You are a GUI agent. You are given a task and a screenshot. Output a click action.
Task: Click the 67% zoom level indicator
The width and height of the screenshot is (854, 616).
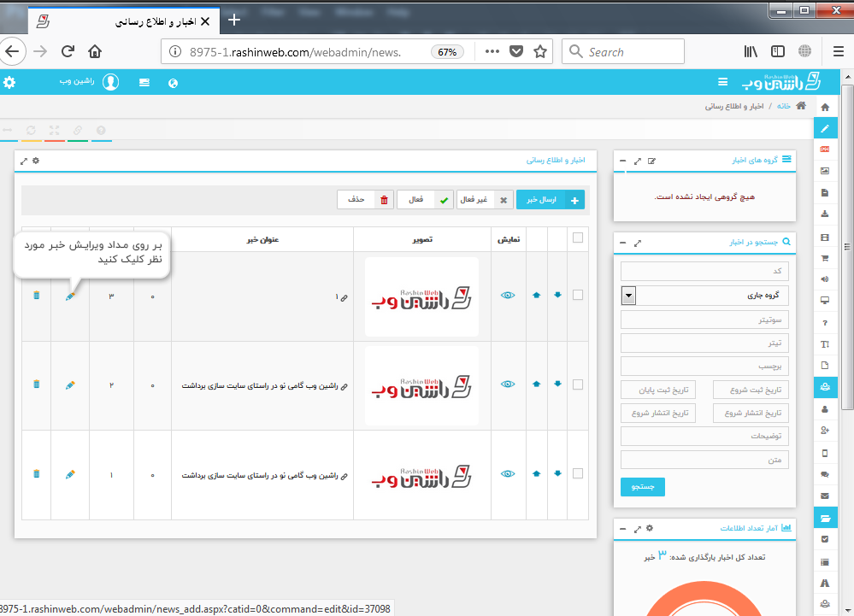[447, 52]
